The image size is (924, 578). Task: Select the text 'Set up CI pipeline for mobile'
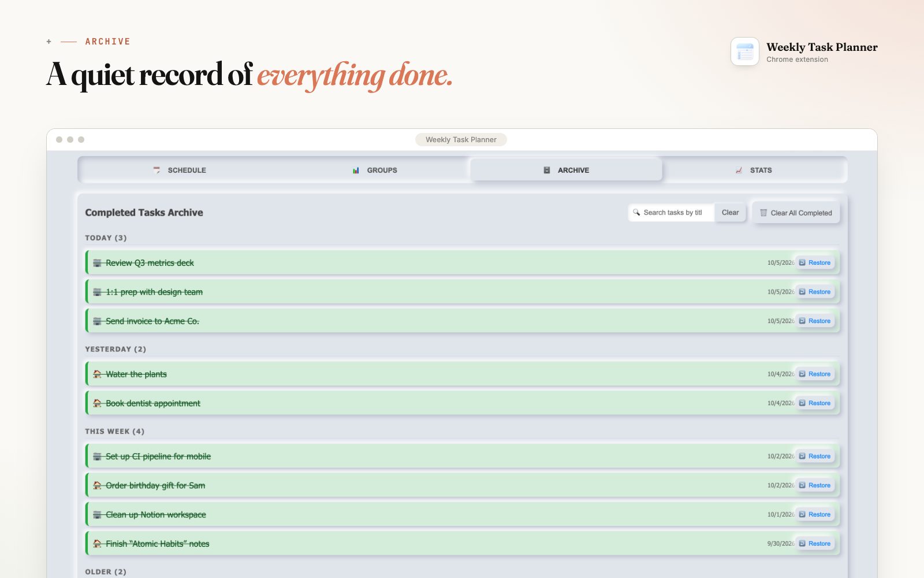pyautogui.click(x=158, y=457)
